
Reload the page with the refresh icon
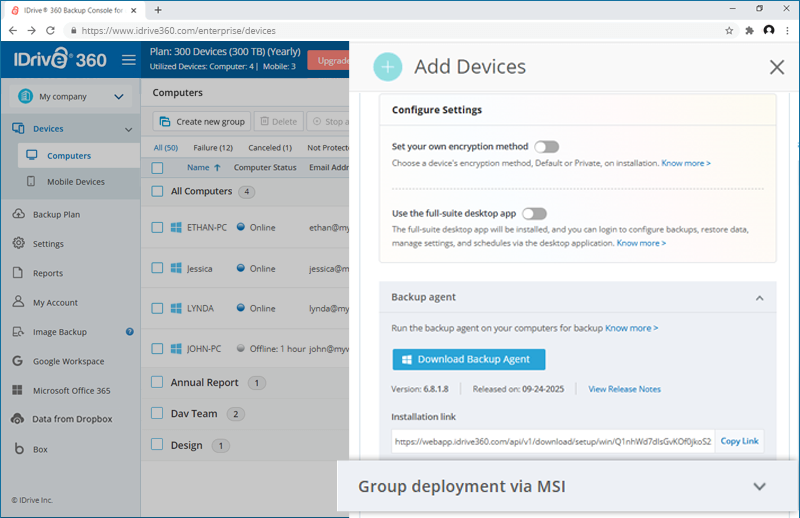pyautogui.click(x=50, y=31)
